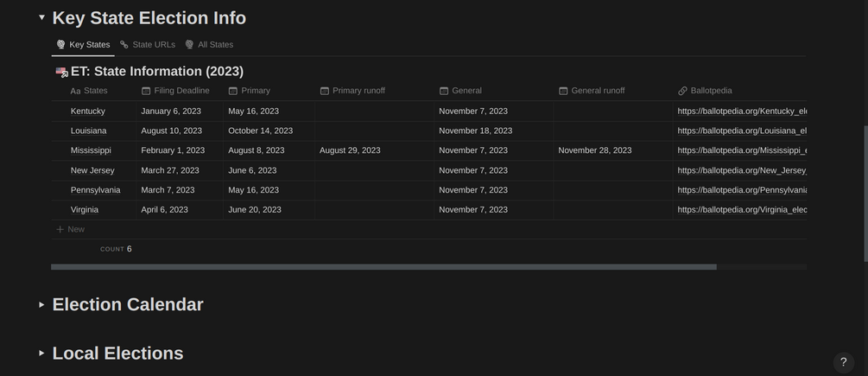The image size is (868, 376).
Task: Open Kentucky's Ballotpedia link
Action: pos(741,111)
